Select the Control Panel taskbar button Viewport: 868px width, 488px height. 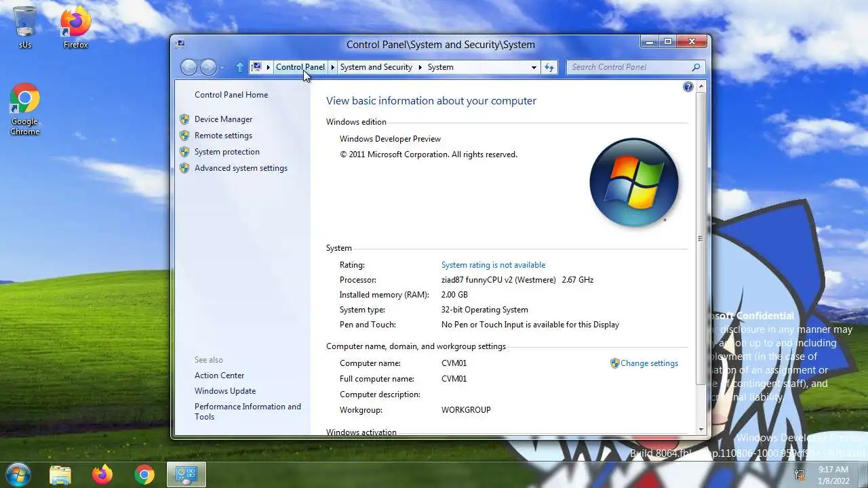(x=186, y=475)
